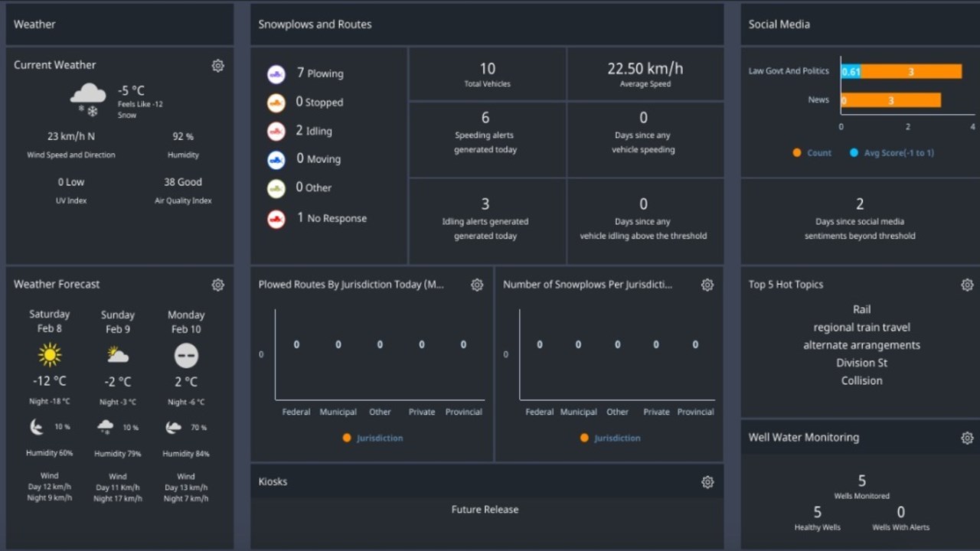980x551 pixels.
Task: Select the Rail hot topic
Action: (x=862, y=309)
